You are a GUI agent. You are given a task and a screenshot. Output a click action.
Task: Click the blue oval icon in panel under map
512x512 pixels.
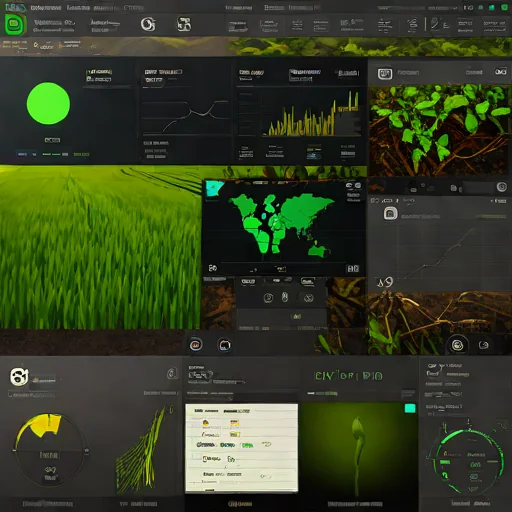pos(285,297)
